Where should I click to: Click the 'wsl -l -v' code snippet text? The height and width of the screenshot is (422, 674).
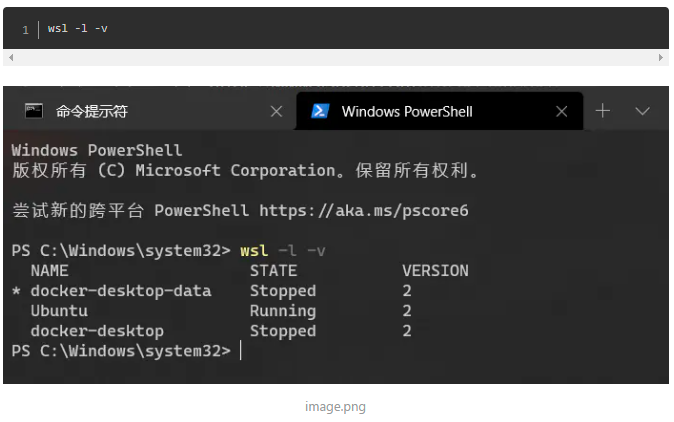tap(78, 29)
